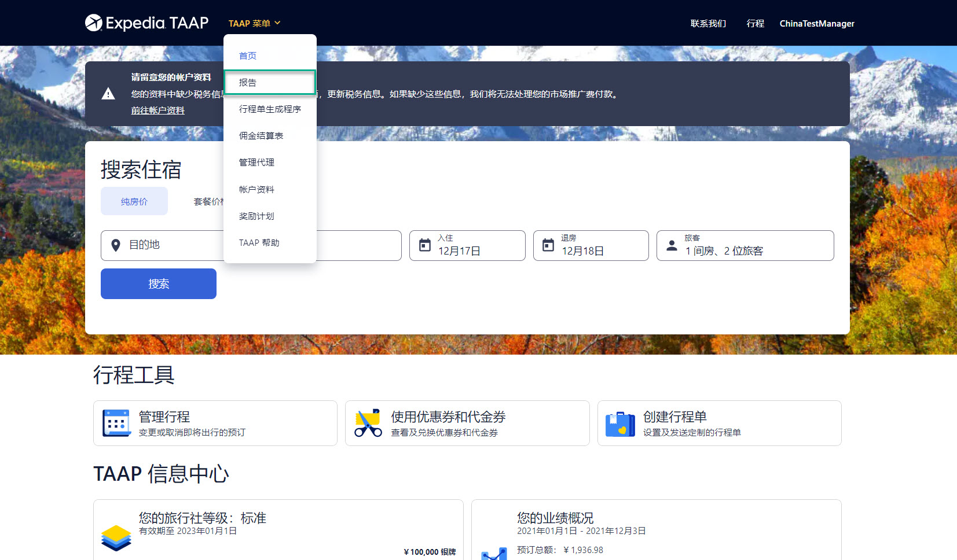Click the blue 搜索 button

pyautogui.click(x=159, y=283)
